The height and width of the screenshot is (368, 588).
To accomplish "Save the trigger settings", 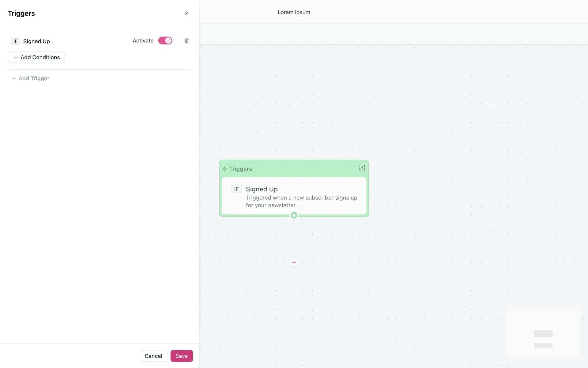I will [x=181, y=356].
